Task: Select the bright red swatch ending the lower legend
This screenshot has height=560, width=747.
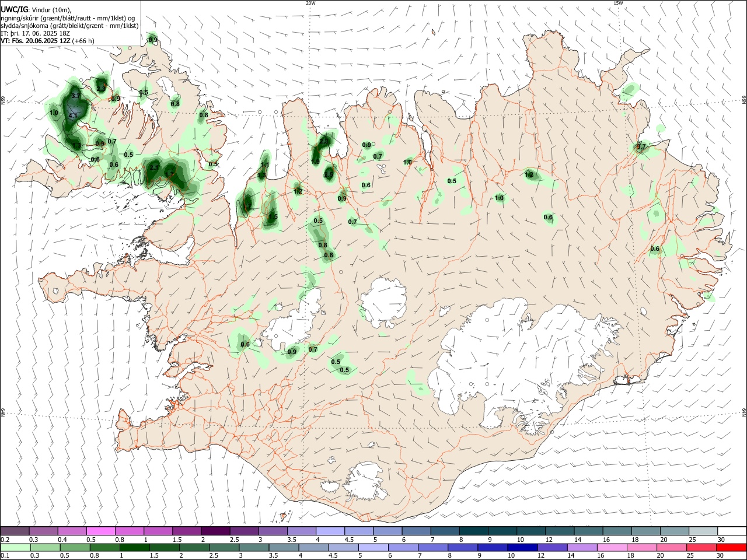Action: 731,548
